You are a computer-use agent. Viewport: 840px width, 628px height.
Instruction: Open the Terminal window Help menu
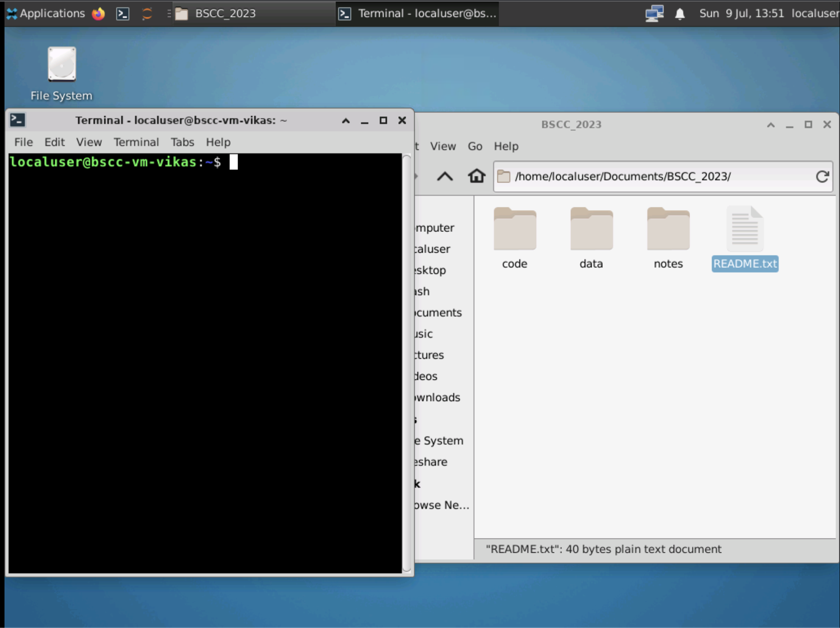[x=218, y=142]
